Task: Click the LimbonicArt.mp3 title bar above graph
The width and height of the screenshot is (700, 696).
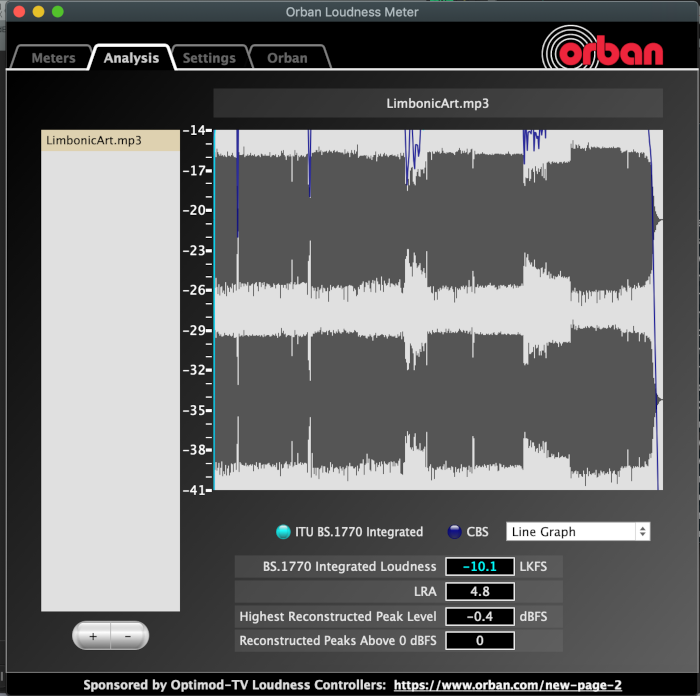Action: click(438, 103)
